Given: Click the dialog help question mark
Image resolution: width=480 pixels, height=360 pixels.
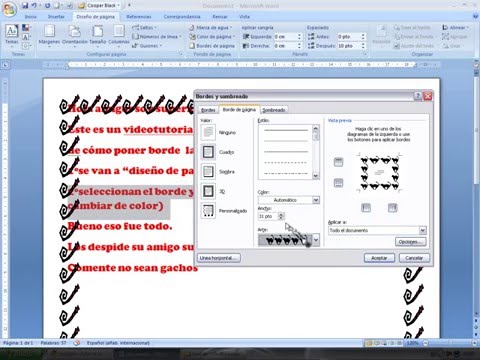Looking at the screenshot, I should [x=418, y=96].
